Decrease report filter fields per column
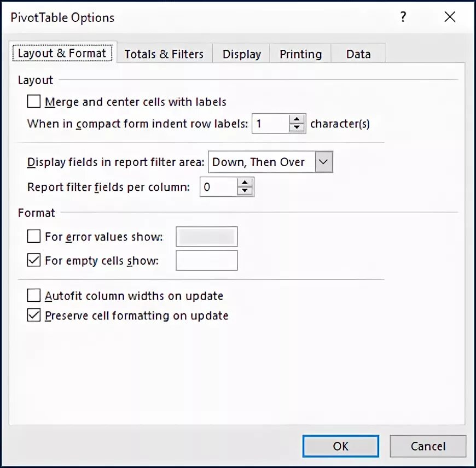Image resolution: width=476 pixels, height=468 pixels. coord(245,191)
